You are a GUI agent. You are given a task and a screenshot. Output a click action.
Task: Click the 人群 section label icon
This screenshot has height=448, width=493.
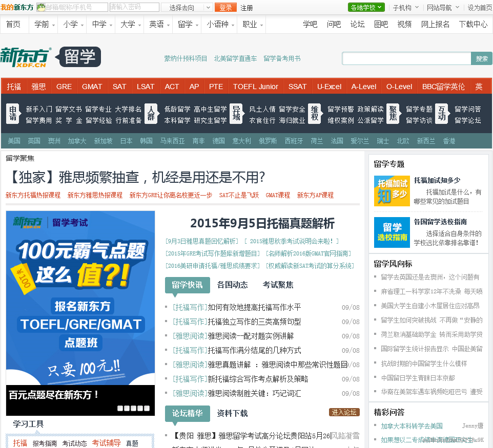click(x=151, y=114)
